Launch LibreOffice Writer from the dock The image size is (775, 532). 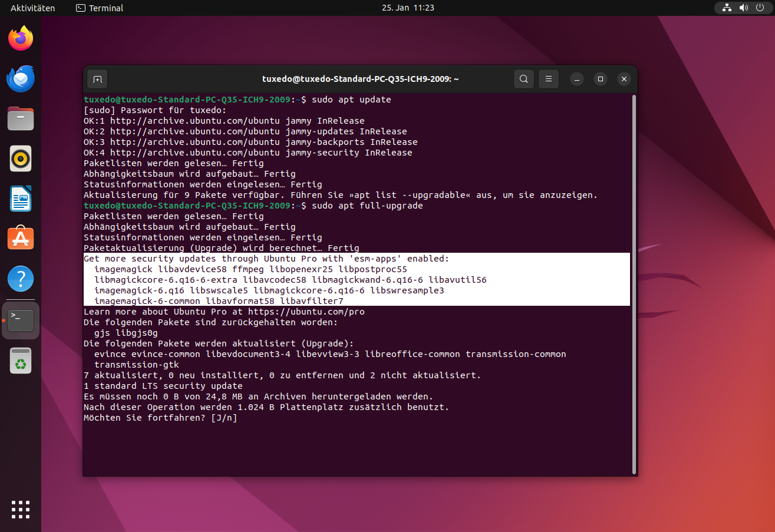[21, 199]
